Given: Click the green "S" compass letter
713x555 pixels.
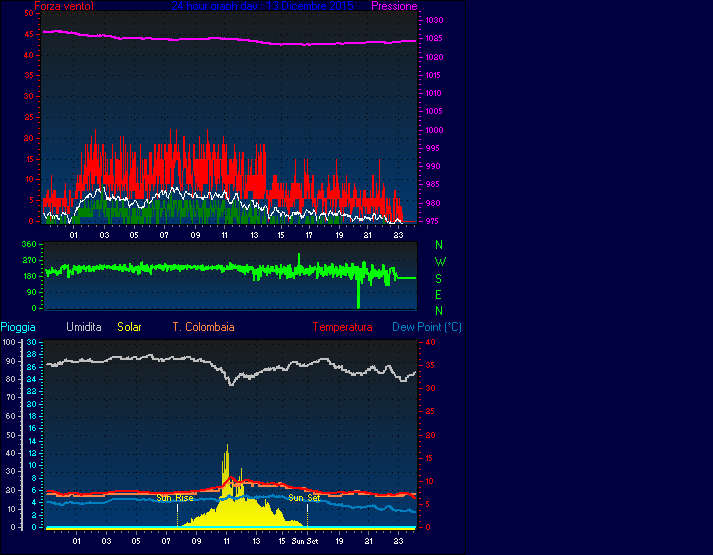Looking at the screenshot, I should 438,279.
